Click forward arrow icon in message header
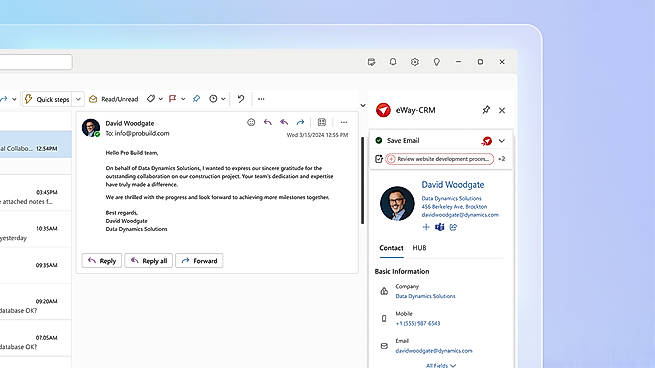655x368 pixels. click(x=300, y=122)
